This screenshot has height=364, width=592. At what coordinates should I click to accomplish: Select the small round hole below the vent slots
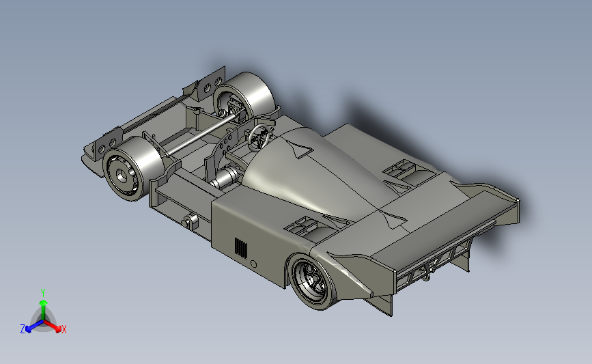pos(254,264)
